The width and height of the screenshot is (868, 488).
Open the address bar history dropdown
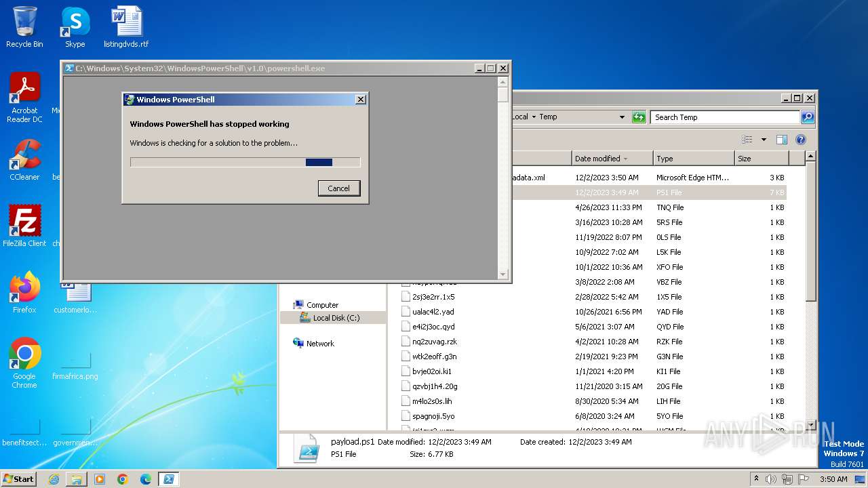coord(623,117)
